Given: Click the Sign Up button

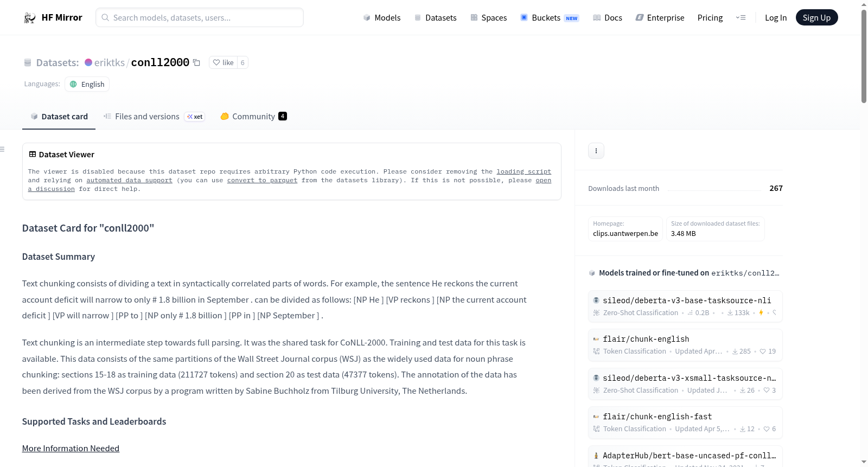Looking at the screenshot, I should point(816,18).
